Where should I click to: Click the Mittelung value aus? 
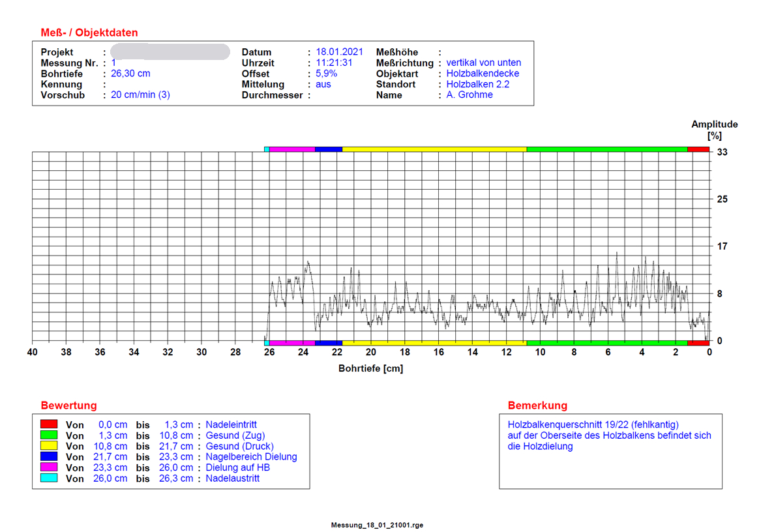coord(323,85)
